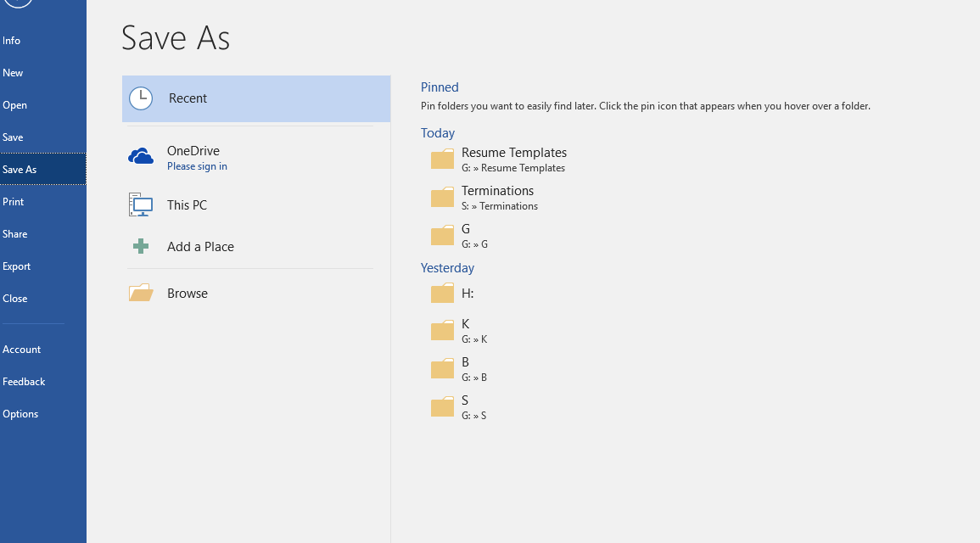Click the Terminations folder icon
Viewport: 980px width, 543px height.
443,197
